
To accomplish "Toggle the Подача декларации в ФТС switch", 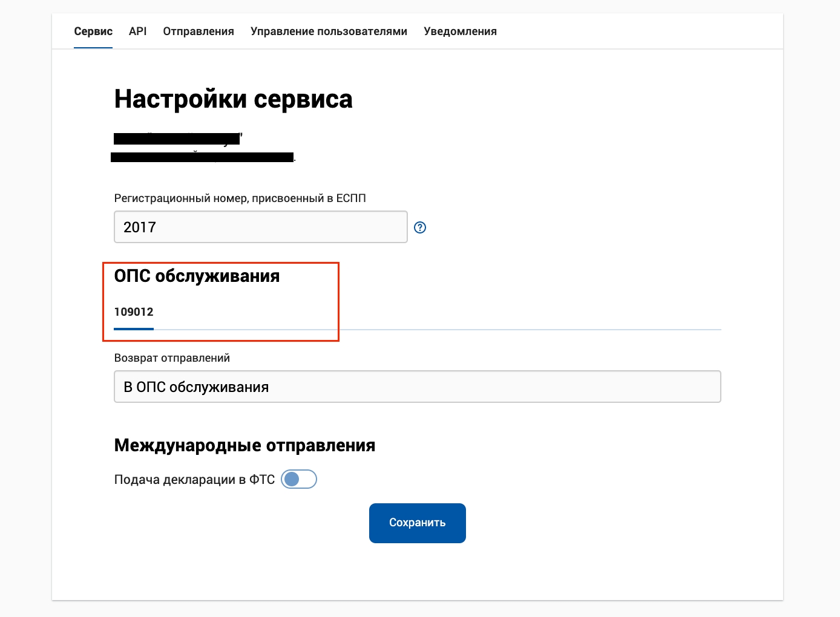I will pyautogui.click(x=299, y=479).
